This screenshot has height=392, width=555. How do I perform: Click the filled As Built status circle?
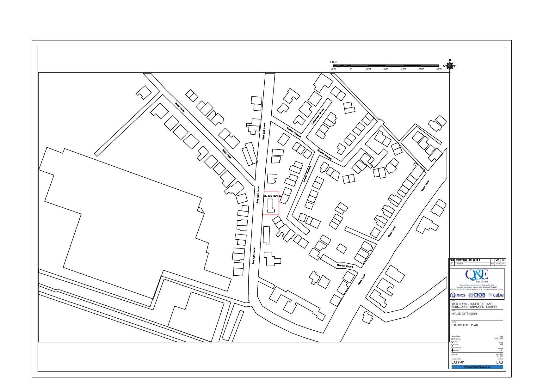(453, 351)
